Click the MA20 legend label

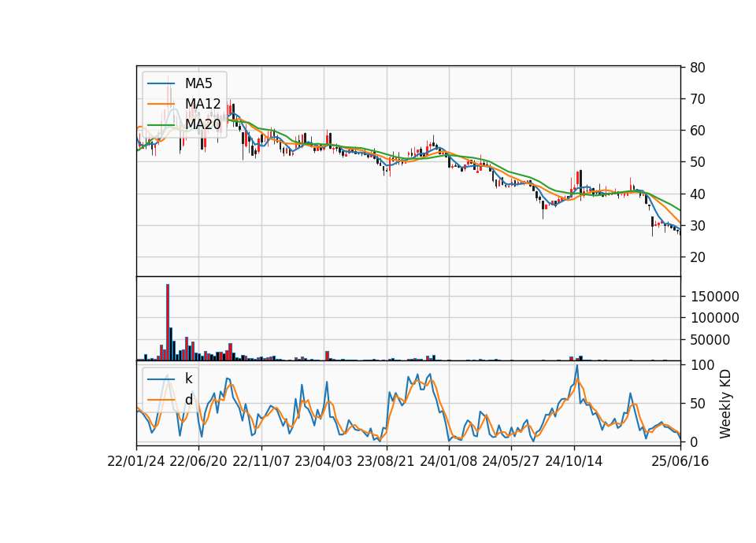[x=202, y=124]
